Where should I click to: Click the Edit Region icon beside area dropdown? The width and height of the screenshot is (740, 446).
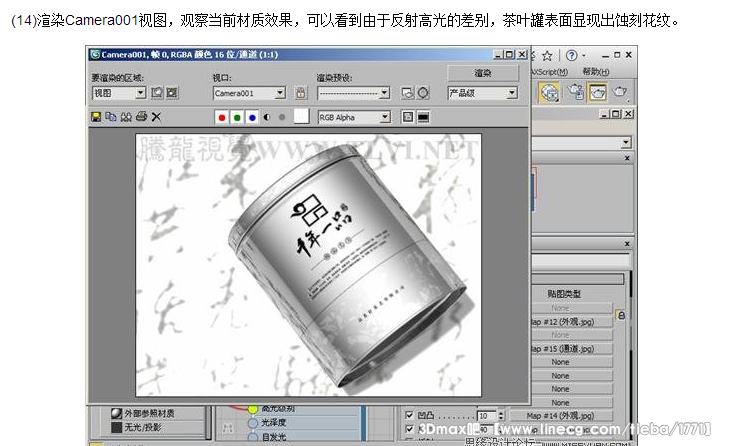(x=157, y=93)
